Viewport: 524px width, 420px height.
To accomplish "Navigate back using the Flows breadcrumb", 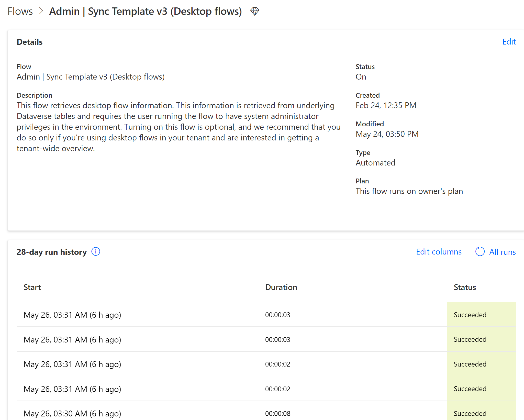I will [x=20, y=11].
